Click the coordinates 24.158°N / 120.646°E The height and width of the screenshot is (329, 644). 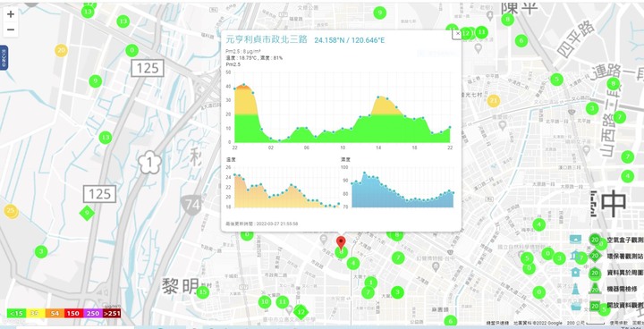350,40
